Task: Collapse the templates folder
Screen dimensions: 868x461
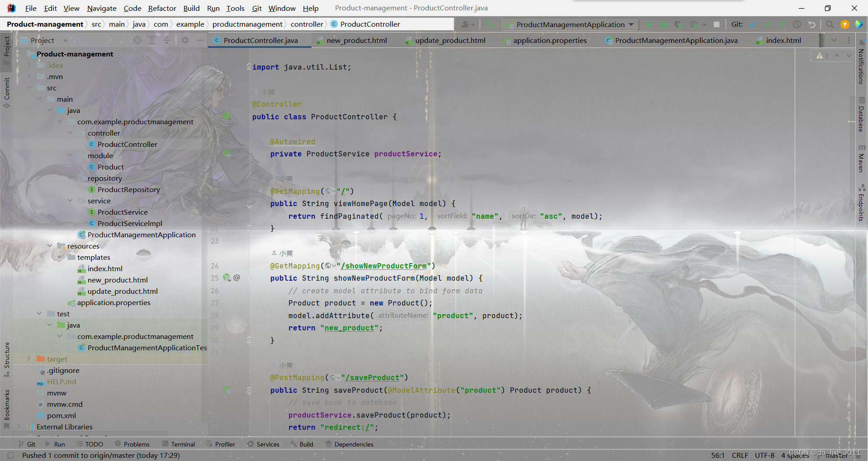Action: pyautogui.click(x=60, y=257)
